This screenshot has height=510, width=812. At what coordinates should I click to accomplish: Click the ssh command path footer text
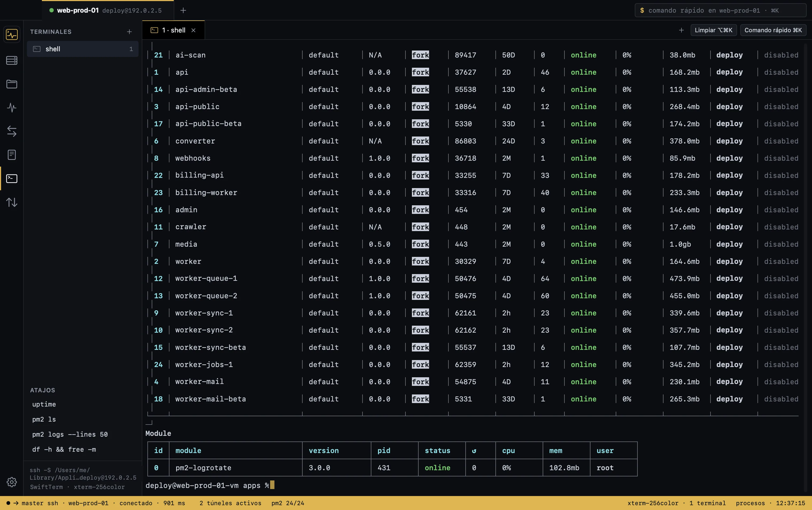(83, 474)
